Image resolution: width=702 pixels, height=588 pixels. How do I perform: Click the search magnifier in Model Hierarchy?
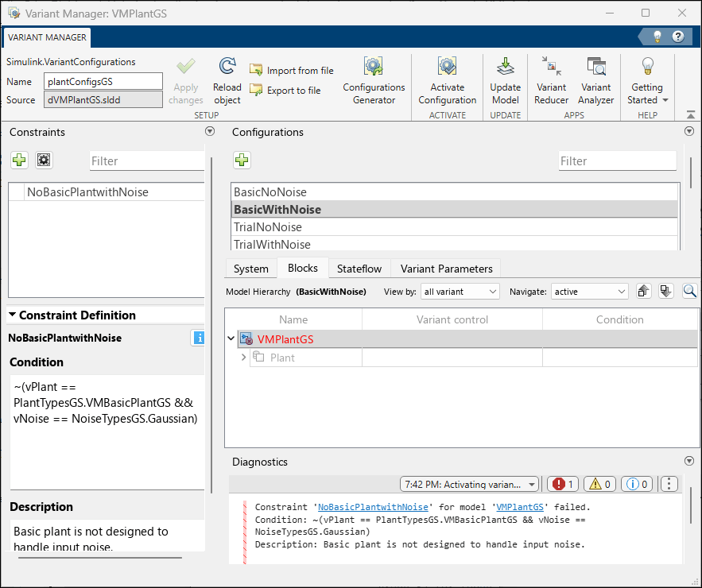pos(689,292)
